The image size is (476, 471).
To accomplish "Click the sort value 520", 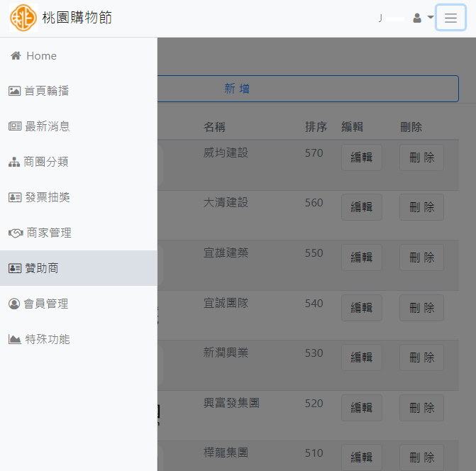I will [x=314, y=404].
